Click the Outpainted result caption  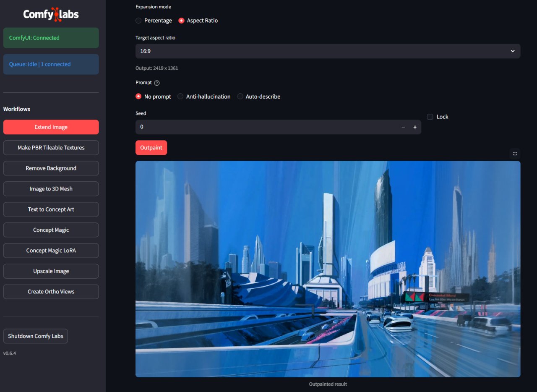328,384
